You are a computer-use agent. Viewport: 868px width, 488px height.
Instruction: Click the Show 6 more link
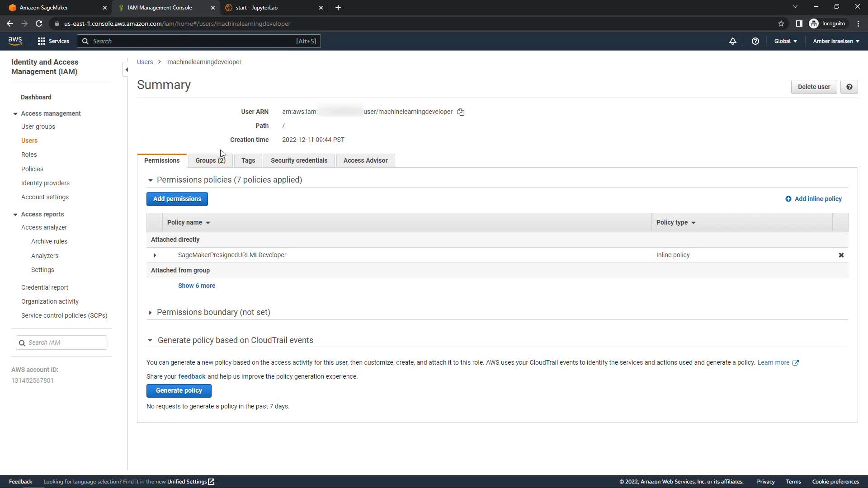coord(196,286)
